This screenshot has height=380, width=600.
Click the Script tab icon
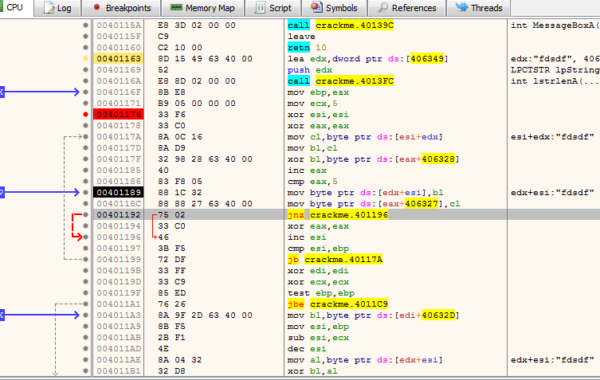click(260, 8)
